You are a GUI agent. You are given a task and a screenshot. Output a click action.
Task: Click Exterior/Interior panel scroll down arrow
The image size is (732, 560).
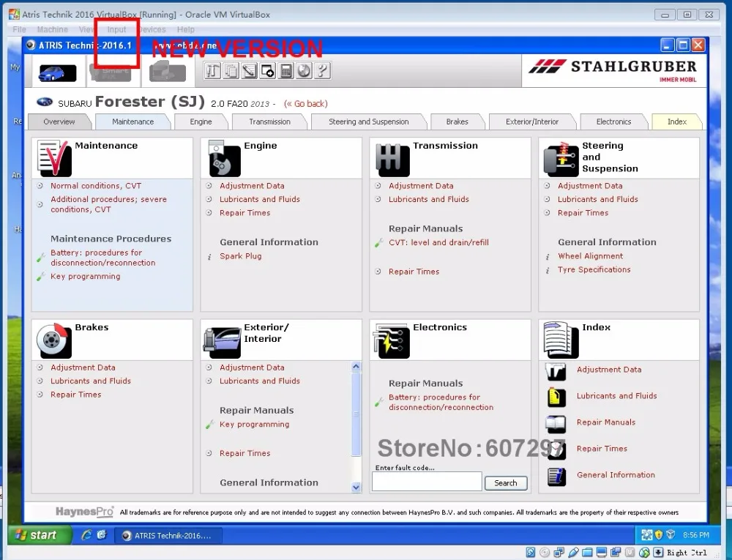(x=356, y=488)
